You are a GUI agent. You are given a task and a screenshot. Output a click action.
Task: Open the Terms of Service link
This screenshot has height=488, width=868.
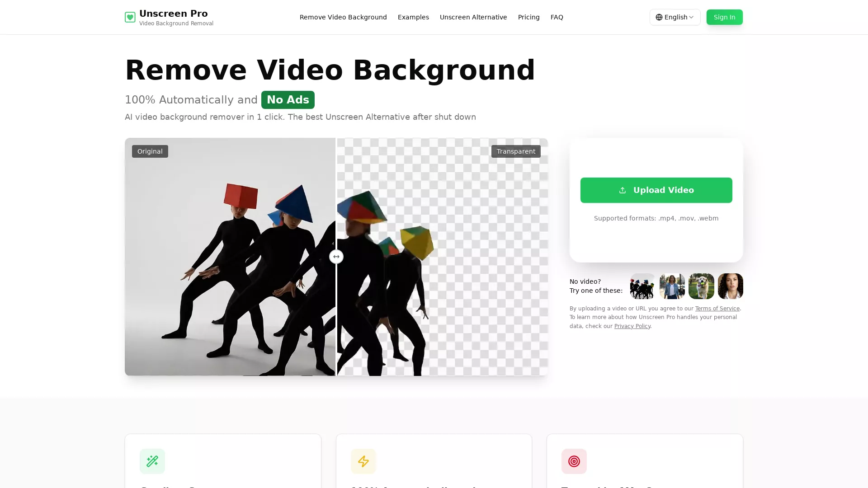click(717, 308)
